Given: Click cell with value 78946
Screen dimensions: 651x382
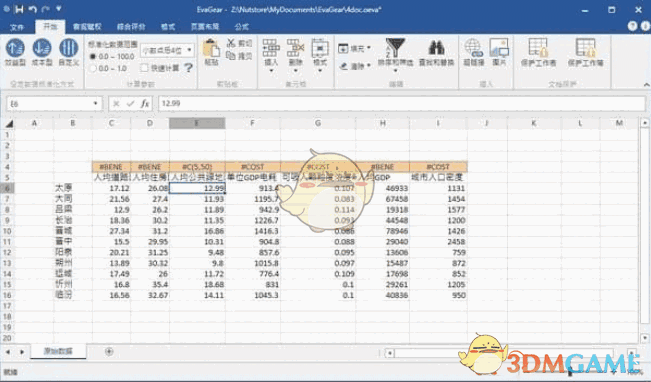Looking at the screenshot, I should pos(382,231).
